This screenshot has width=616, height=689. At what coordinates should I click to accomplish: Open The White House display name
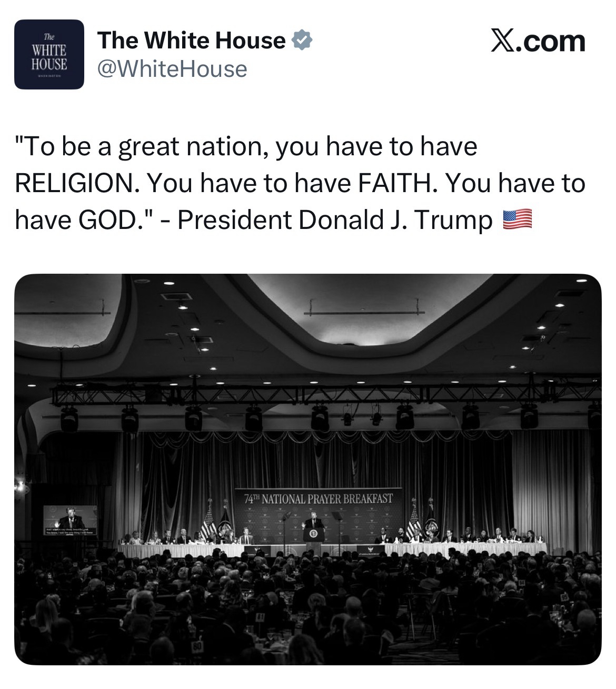[x=191, y=41]
